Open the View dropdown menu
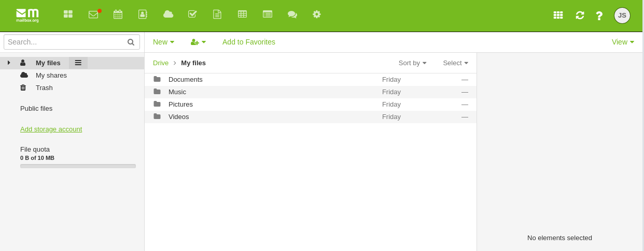This screenshot has height=251, width=644. point(623,42)
